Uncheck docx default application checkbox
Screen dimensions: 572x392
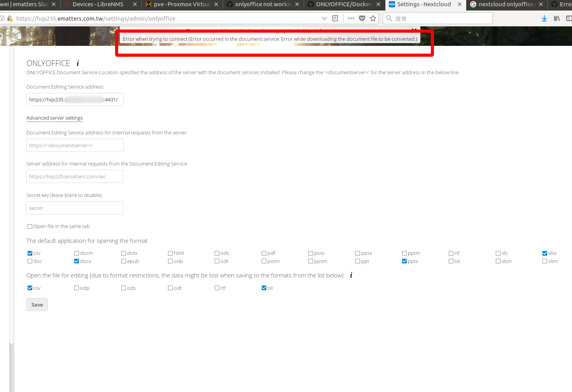[77, 261]
